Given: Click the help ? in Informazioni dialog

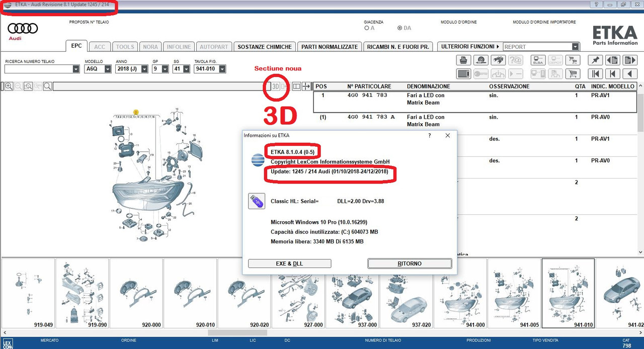Looking at the screenshot, I should (429, 136).
